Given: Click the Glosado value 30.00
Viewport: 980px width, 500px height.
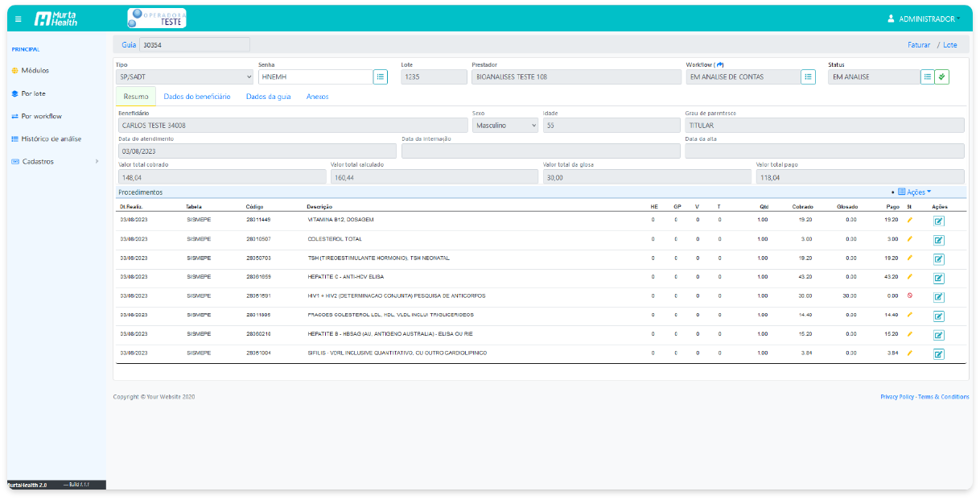Looking at the screenshot, I should (x=849, y=295).
